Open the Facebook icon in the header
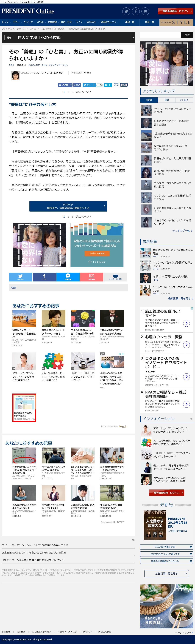195x644 pixels. tap(136, 11)
